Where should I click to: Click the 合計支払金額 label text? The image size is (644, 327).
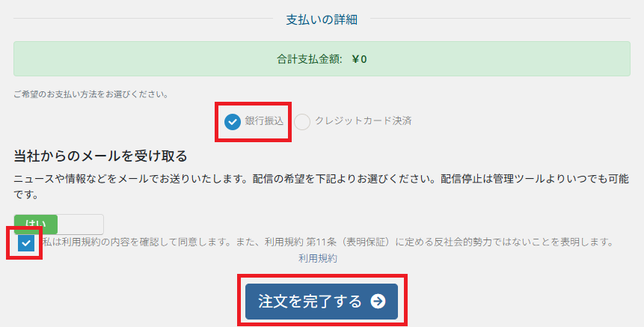pyautogui.click(x=310, y=59)
